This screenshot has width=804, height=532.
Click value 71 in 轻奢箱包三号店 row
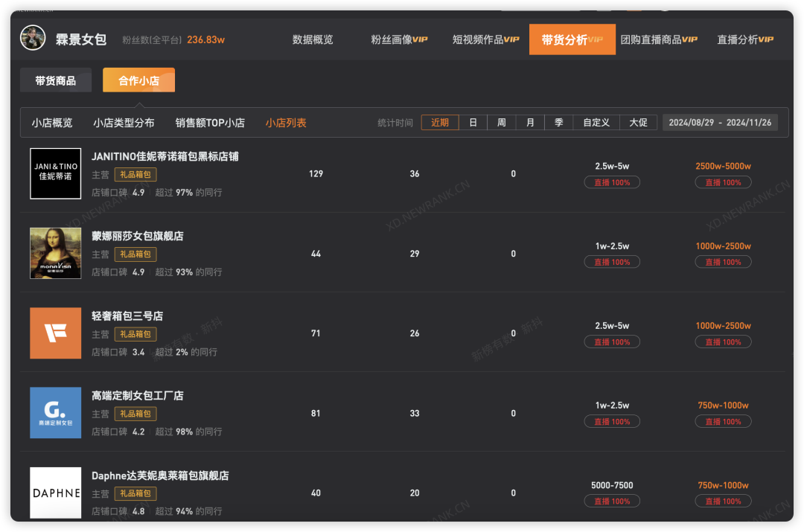[x=316, y=333]
